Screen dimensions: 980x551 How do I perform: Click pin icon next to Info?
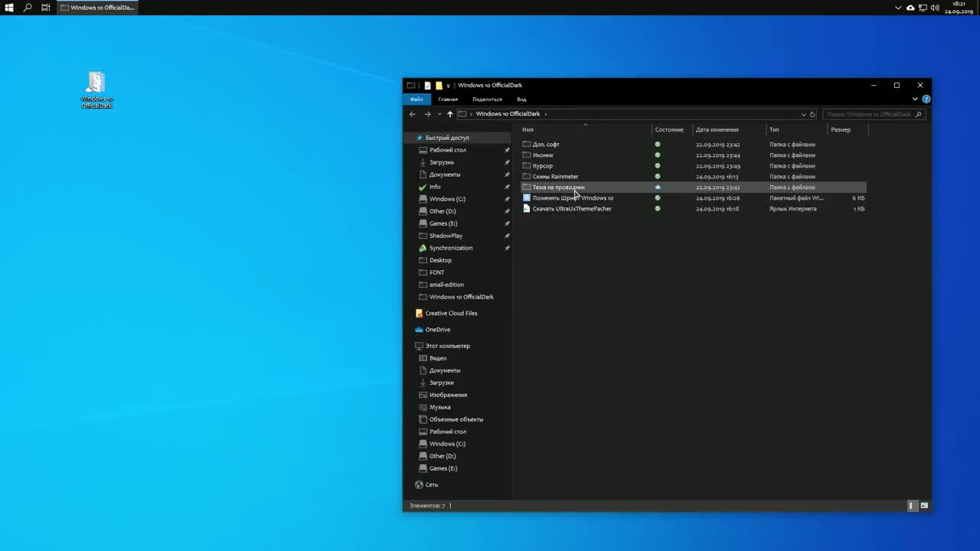click(x=507, y=187)
